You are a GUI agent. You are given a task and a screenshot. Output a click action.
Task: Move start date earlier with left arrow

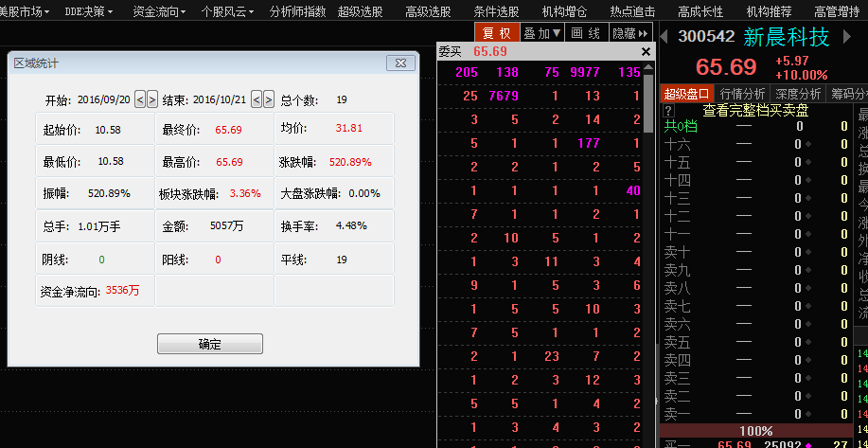click(x=140, y=99)
